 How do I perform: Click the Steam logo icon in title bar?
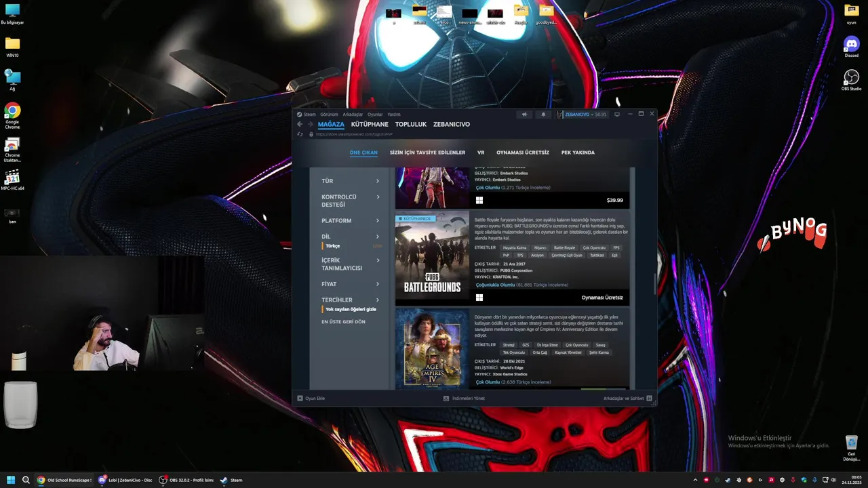[x=299, y=115]
